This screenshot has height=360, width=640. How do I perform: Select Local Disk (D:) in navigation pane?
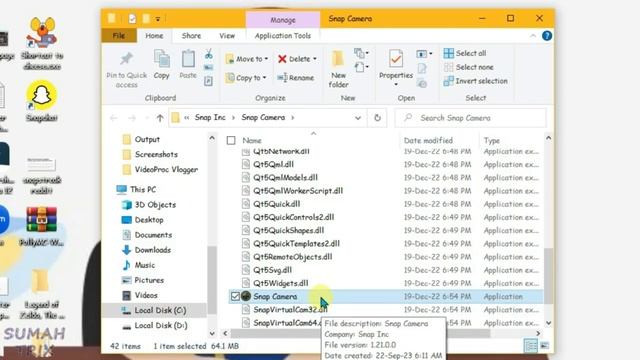coord(161,325)
